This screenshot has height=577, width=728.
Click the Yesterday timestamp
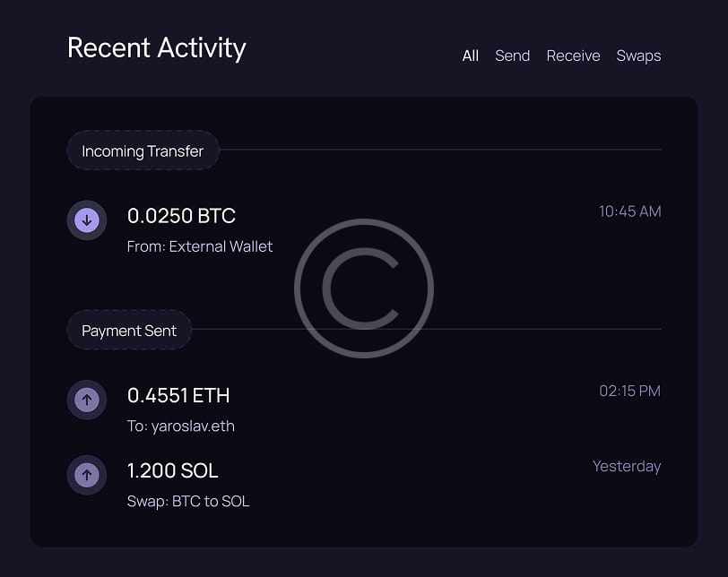tap(626, 466)
